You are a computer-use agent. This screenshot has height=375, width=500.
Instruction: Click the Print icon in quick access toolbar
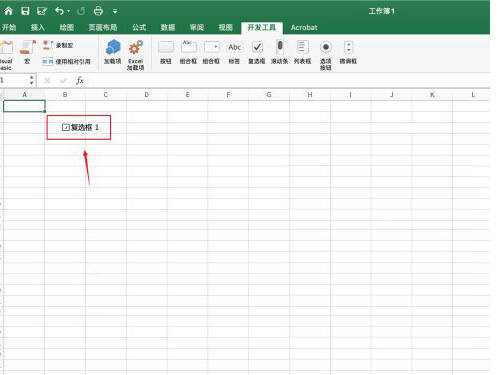click(x=98, y=11)
